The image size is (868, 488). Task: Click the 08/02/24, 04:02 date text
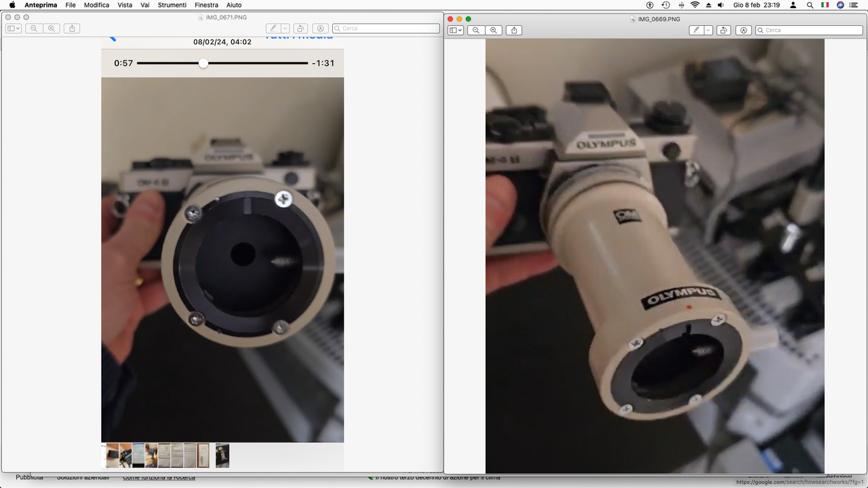222,42
